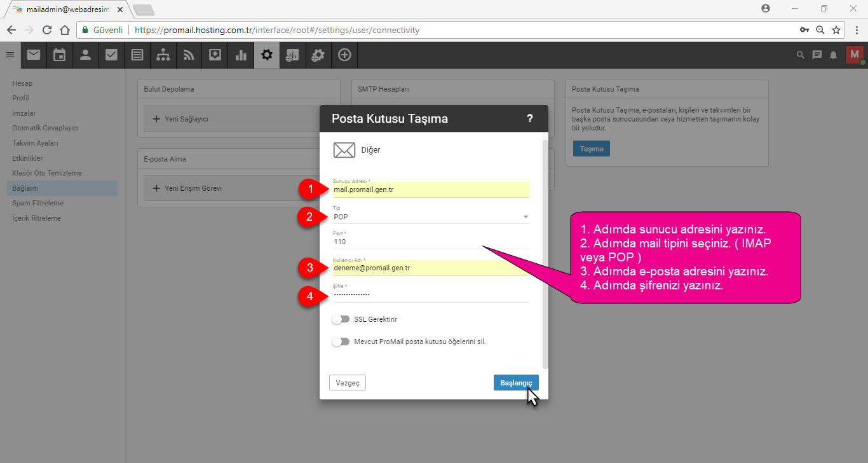This screenshot has height=463, width=868.
Task: Open the calendar icon in toolbar
Action: coord(59,55)
